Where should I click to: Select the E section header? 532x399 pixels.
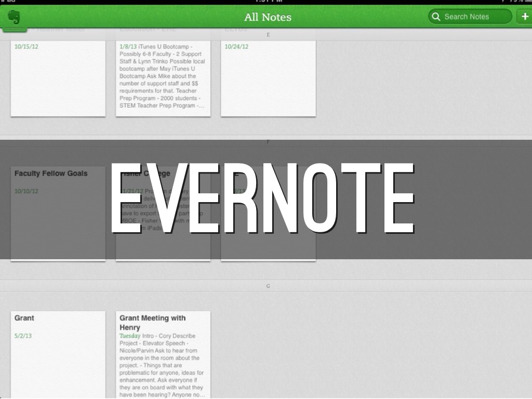[268, 35]
